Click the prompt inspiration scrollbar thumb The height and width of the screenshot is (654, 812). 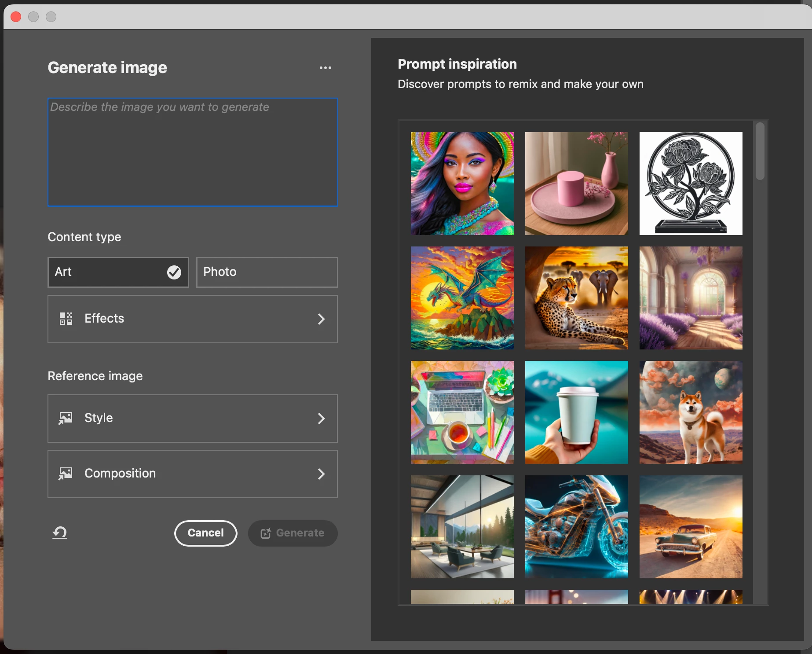coord(760,151)
